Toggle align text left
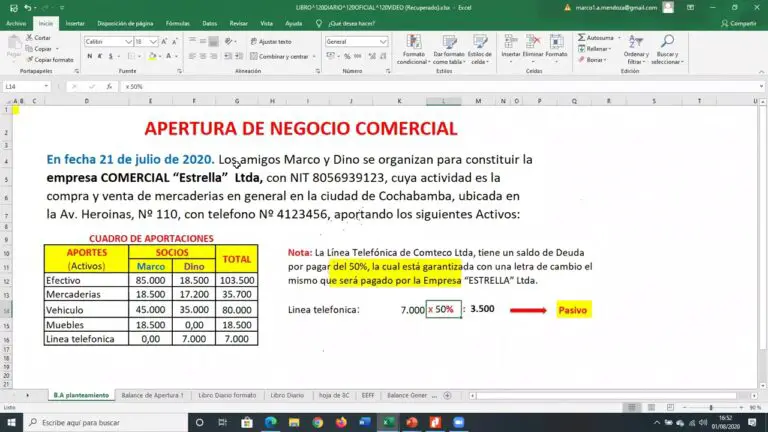768x432 pixels. (192, 56)
